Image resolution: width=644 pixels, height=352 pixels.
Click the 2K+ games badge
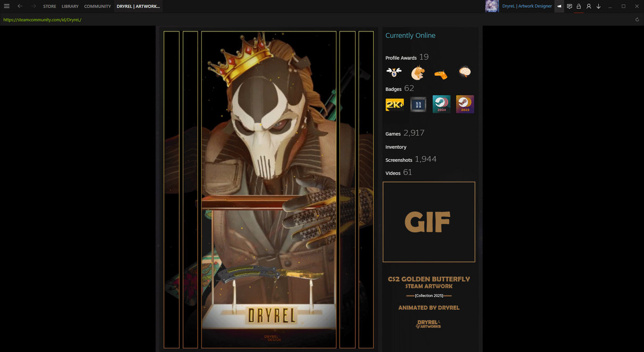point(394,104)
